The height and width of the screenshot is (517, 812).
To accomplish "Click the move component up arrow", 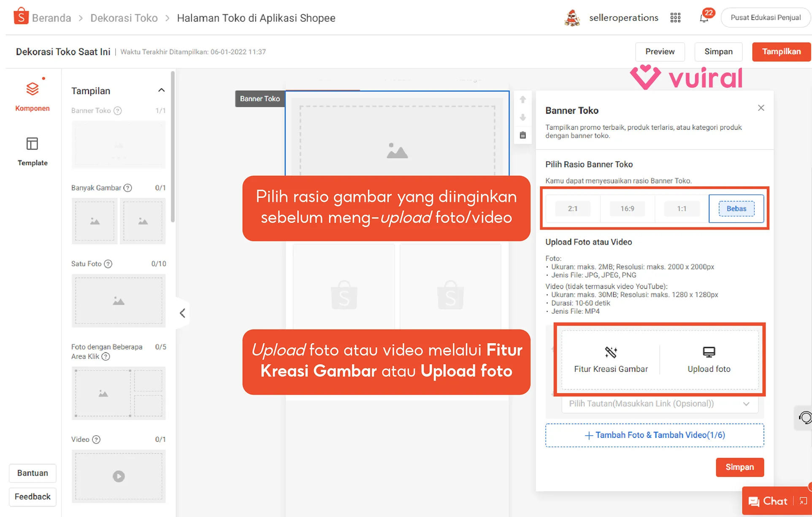I will coord(523,100).
